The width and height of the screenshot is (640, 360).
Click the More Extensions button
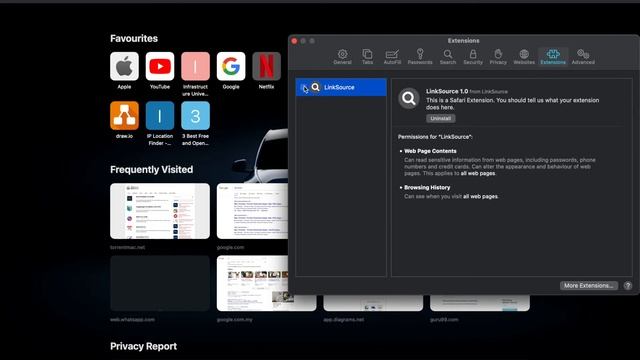[x=589, y=286]
